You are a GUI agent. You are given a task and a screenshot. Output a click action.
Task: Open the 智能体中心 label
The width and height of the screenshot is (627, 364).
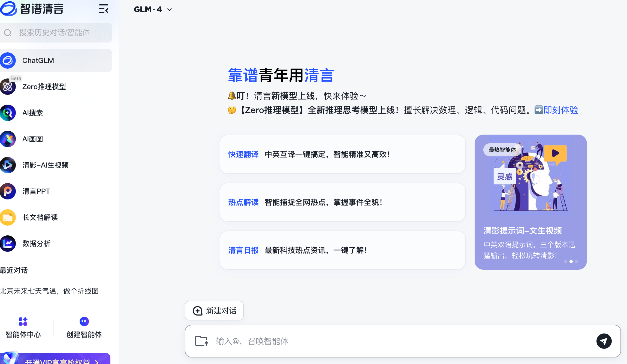[23, 335]
